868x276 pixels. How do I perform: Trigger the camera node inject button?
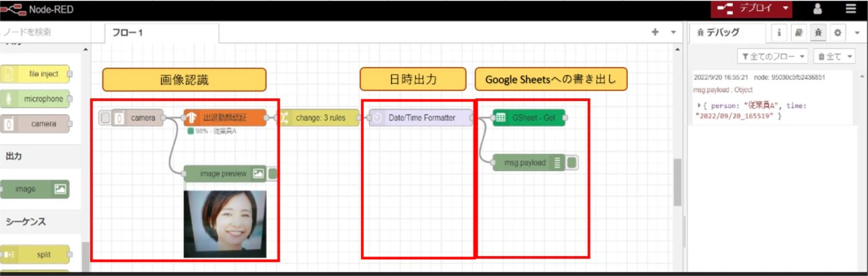point(105,118)
